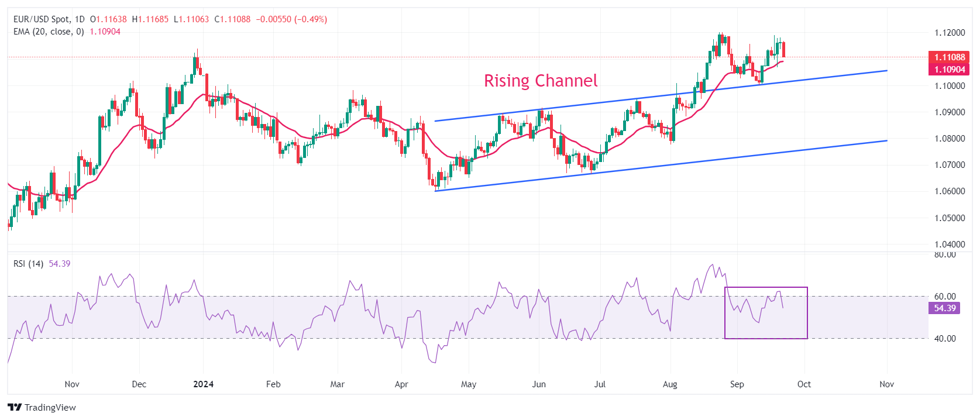
Task: Click the 1.08000 price axis label
Action: pyautogui.click(x=949, y=139)
